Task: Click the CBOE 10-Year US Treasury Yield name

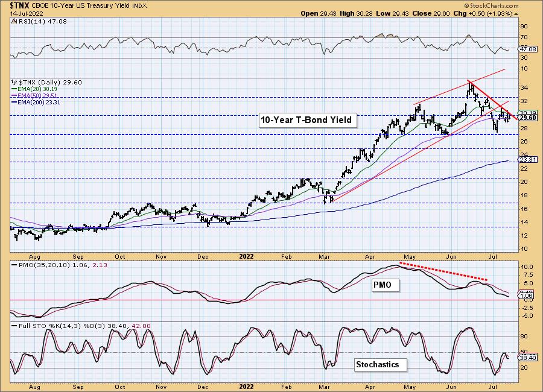Action: coord(81,6)
